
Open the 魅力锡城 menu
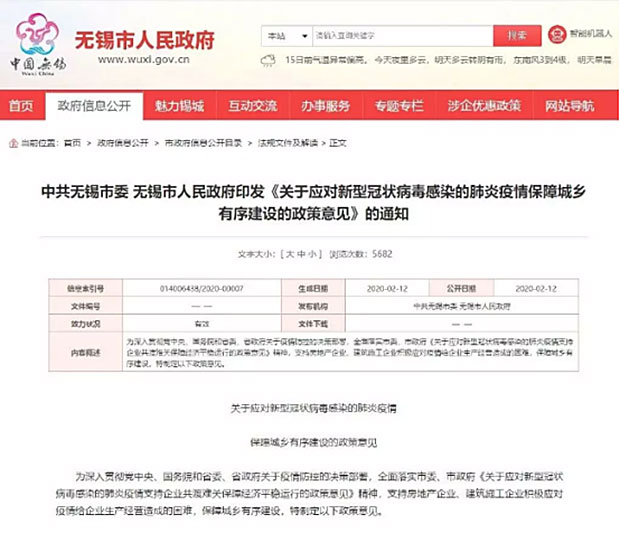180,106
